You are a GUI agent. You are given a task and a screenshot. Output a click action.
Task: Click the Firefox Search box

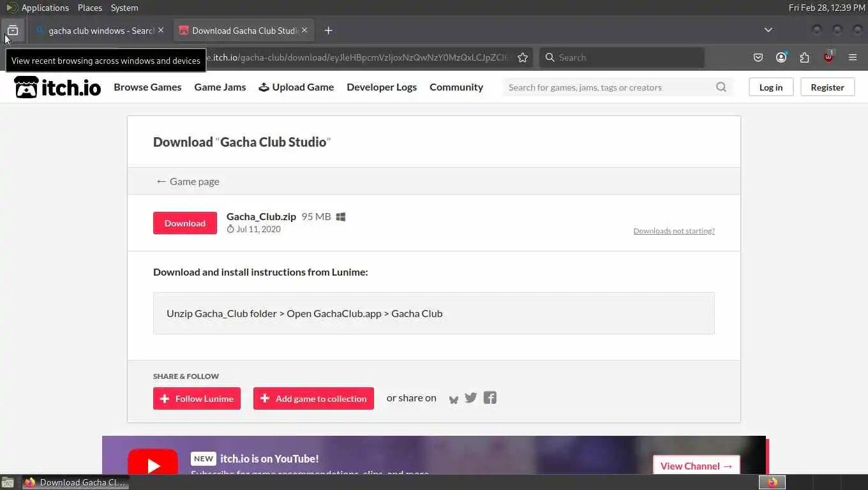click(622, 57)
